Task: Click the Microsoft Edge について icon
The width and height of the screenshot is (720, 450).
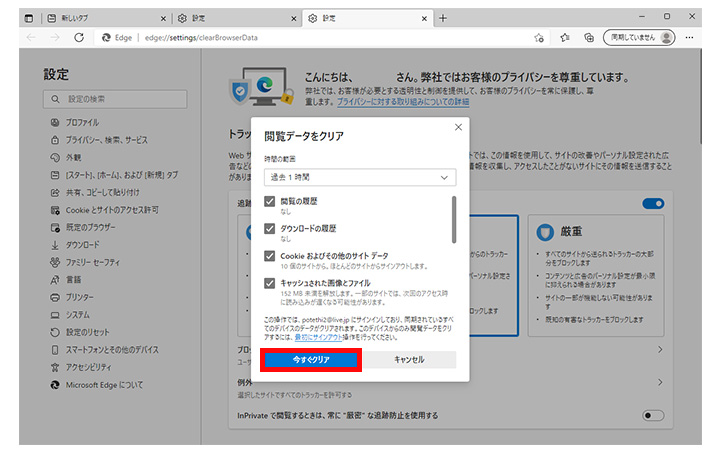Action: [55, 385]
